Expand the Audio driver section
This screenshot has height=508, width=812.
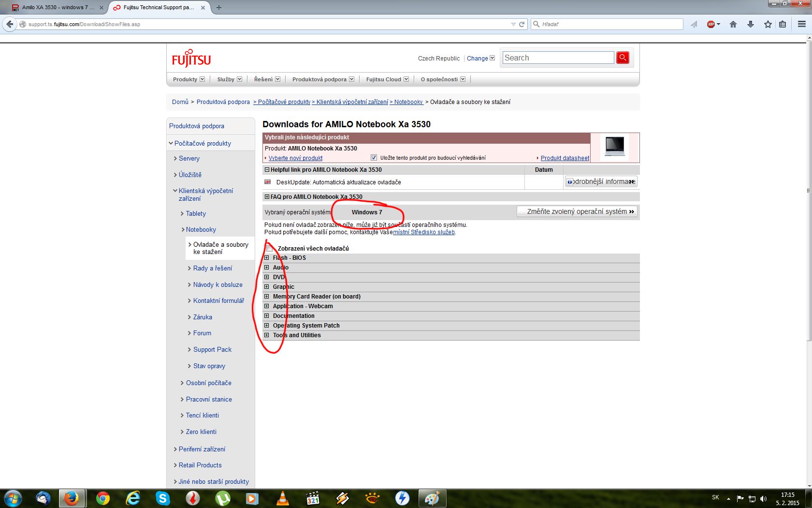[266, 268]
